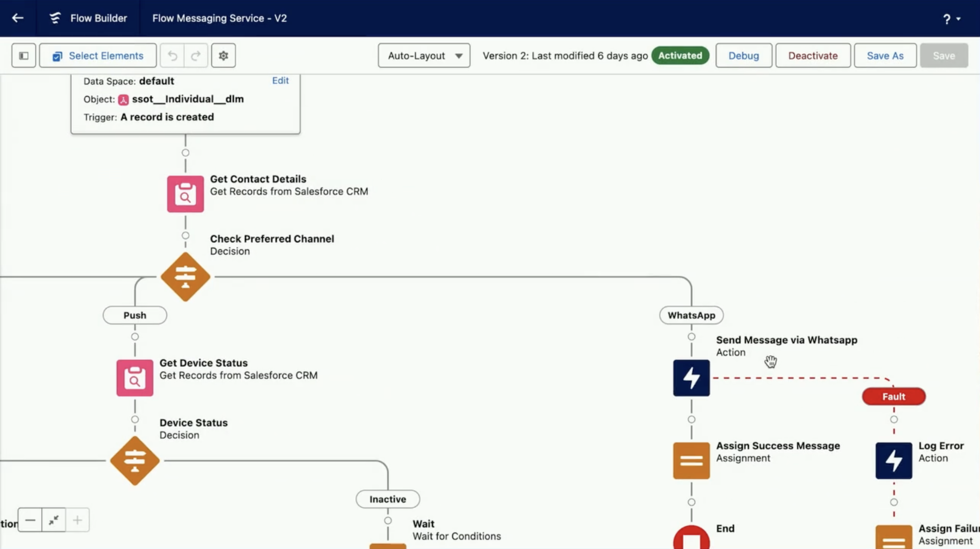
Task: Select Assign Success Message assignment icon
Action: tap(691, 461)
